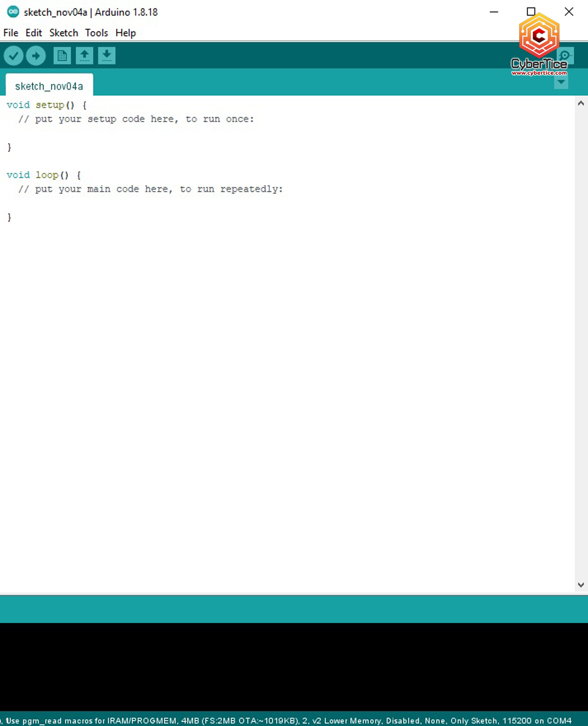
Task: Expand the tab options dropdown arrow
Action: (x=561, y=82)
